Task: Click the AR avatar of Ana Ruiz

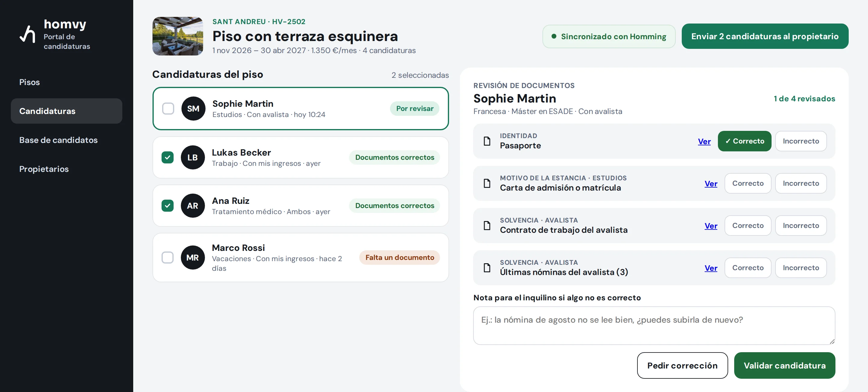Action: click(x=192, y=206)
